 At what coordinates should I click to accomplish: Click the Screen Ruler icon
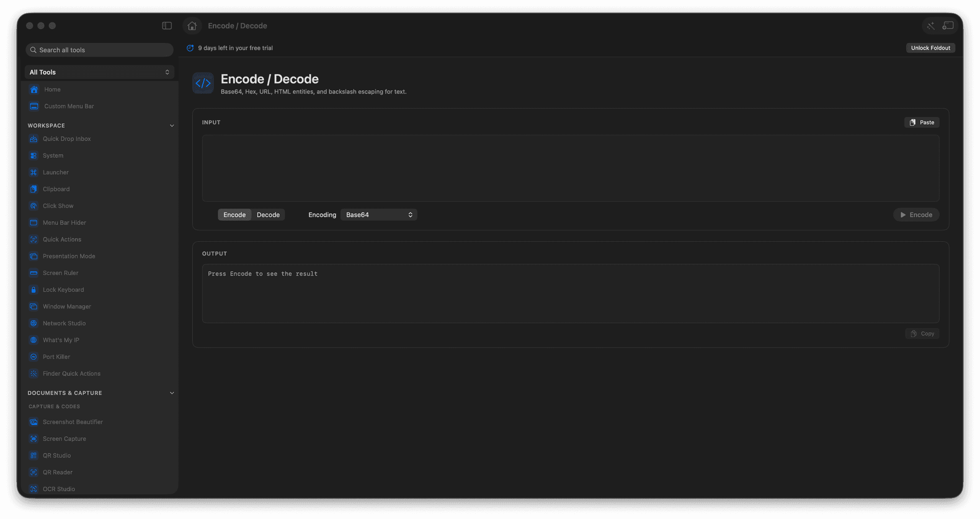(34, 273)
